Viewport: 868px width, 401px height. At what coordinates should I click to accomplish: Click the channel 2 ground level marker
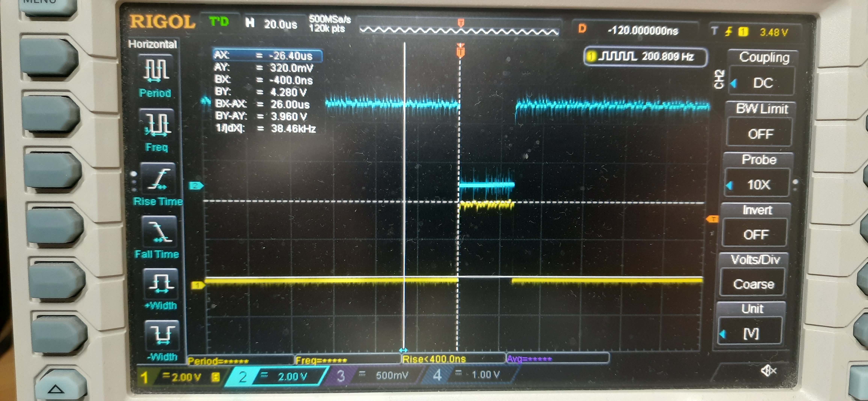pos(196,185)
